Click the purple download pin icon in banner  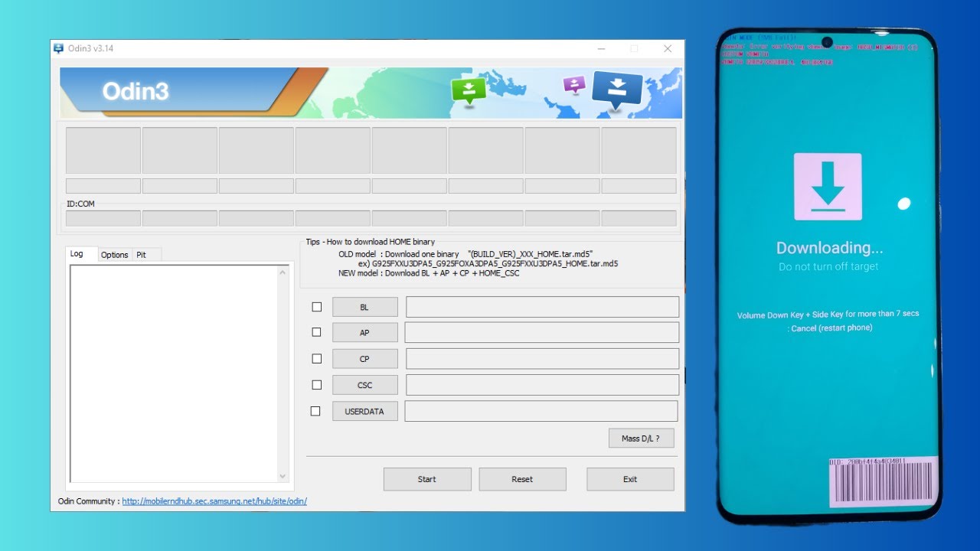click(574, 84)
